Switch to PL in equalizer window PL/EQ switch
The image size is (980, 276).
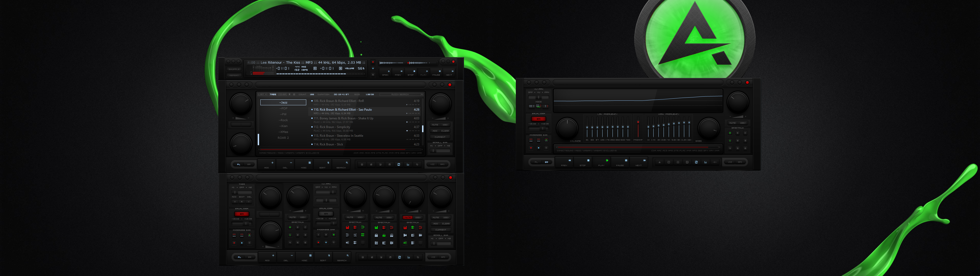tap(536, 162)
